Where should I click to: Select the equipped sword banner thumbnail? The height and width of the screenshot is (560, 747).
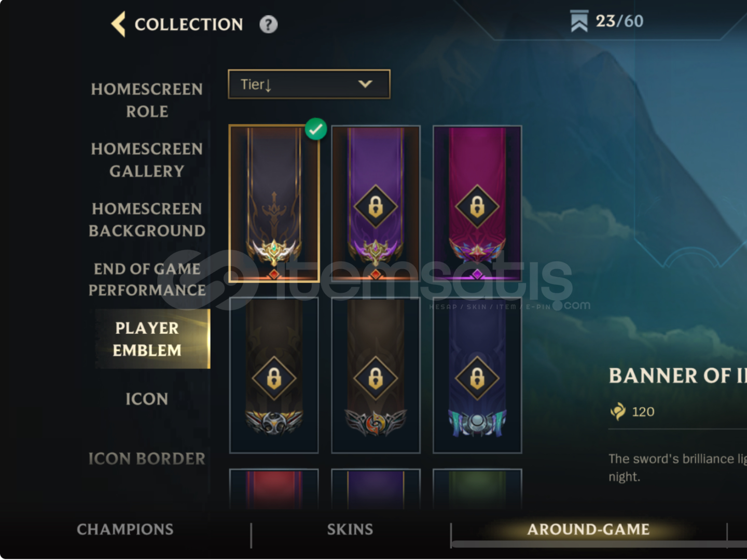point(274,204)
